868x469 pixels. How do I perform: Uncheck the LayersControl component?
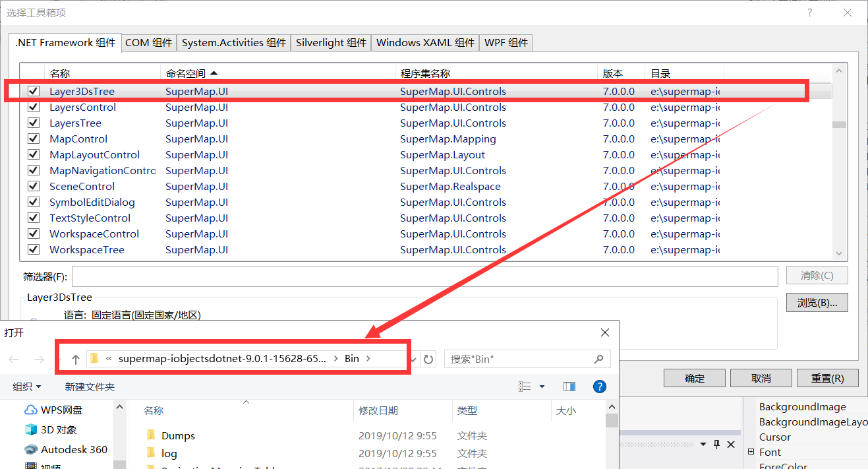(x=34, y=108)
